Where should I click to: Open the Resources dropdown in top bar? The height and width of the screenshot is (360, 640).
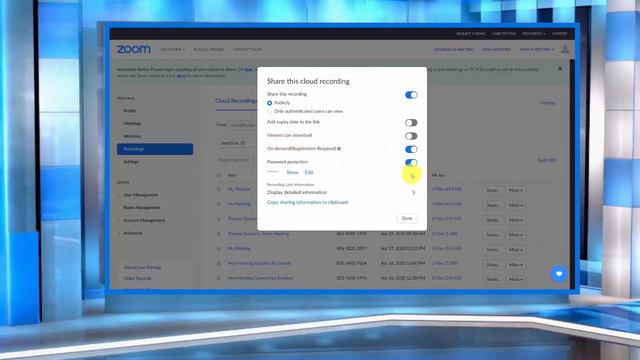click(x=533, y=33)
